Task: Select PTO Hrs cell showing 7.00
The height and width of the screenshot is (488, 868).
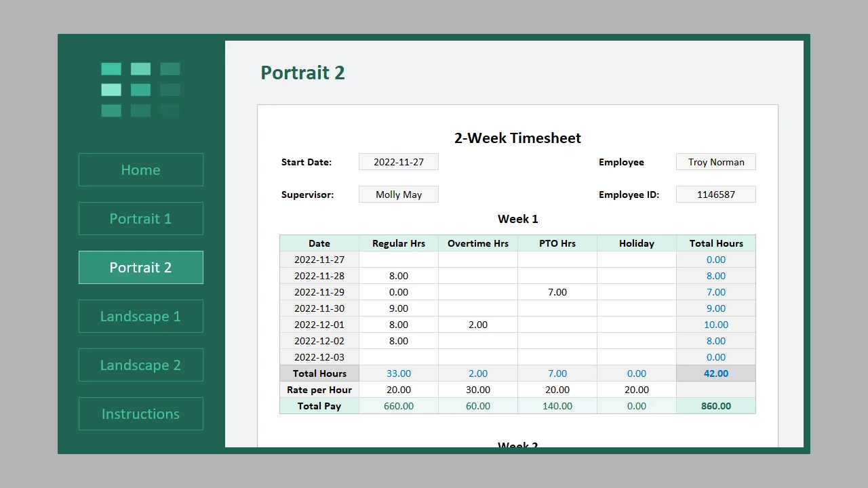Action: click(x=557, y=292)
